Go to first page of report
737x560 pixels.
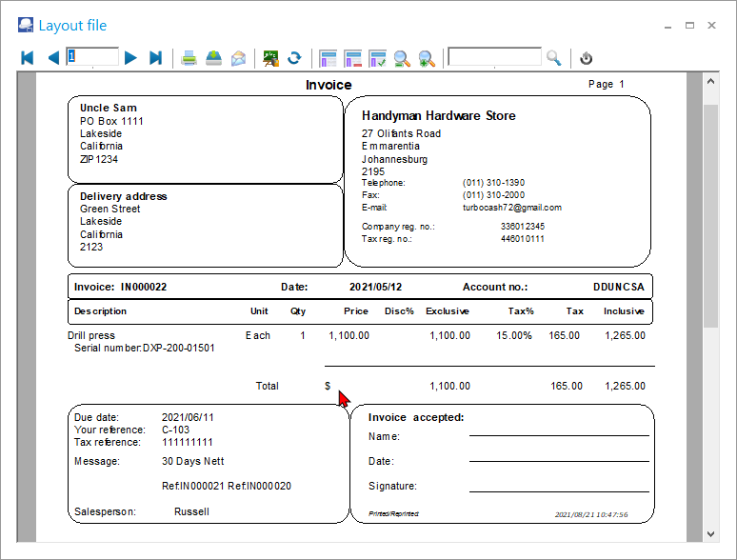(27, 58)
